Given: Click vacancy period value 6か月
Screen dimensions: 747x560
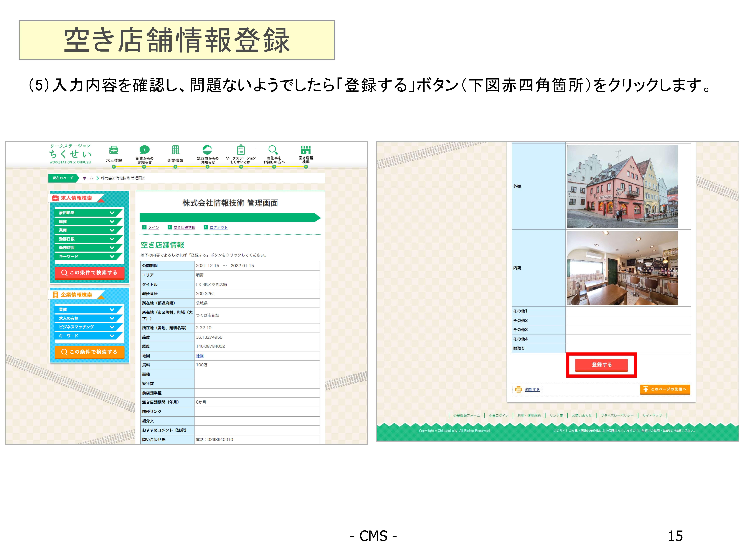Looking at the screenshot, I should click(x=201, y=402).
